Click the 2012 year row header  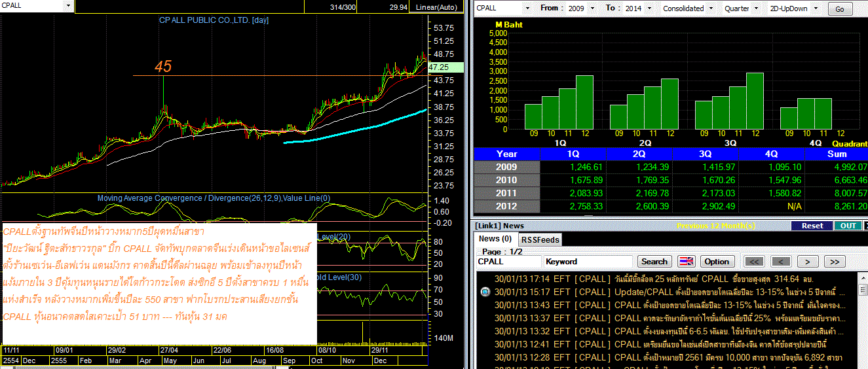click(506, 206)
